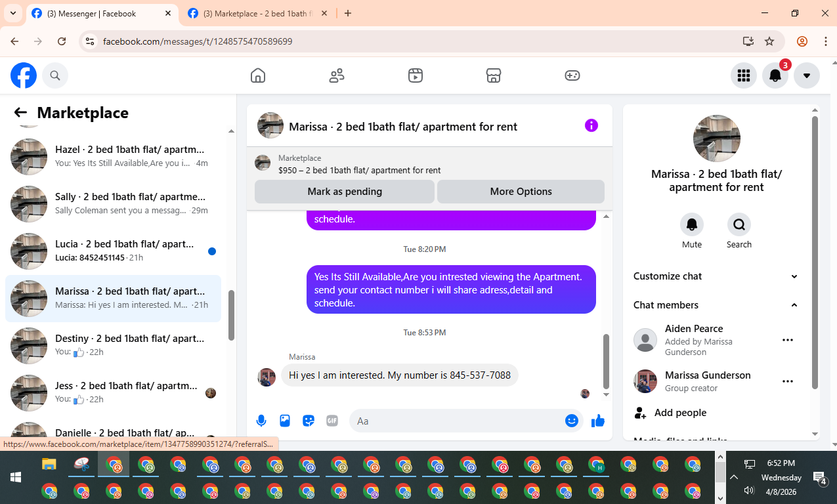837x504 pixels.
Task: Record a voice clip microphone icon
Action: tap(261, 421)
